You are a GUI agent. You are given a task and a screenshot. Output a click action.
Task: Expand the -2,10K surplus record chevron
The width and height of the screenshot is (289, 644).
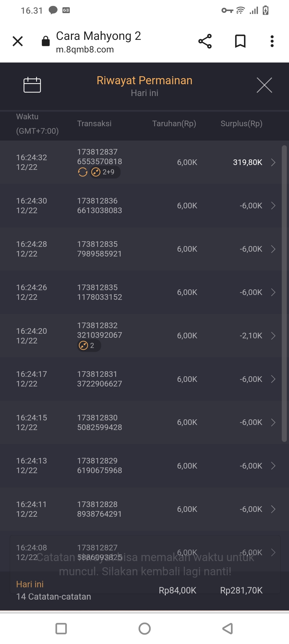point(273,336)
